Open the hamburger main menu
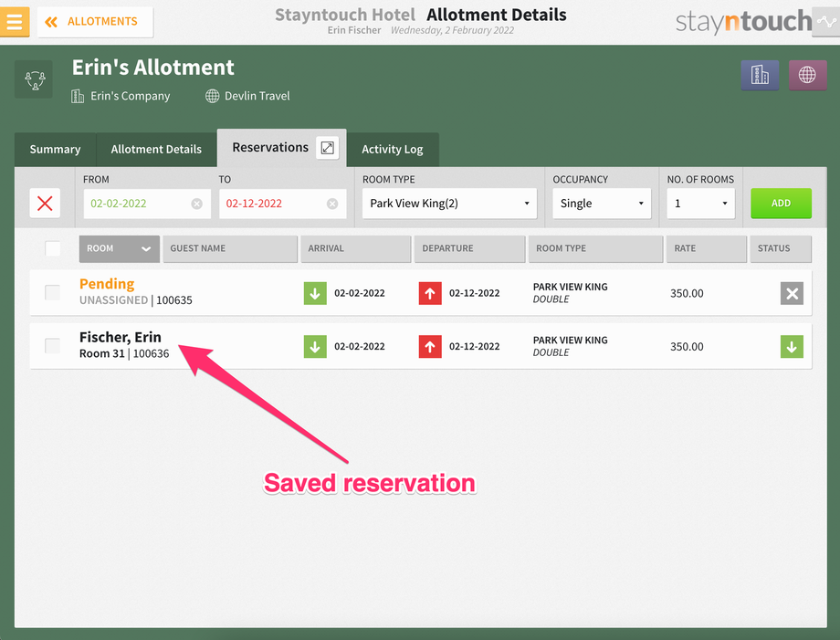 [15, 22]
